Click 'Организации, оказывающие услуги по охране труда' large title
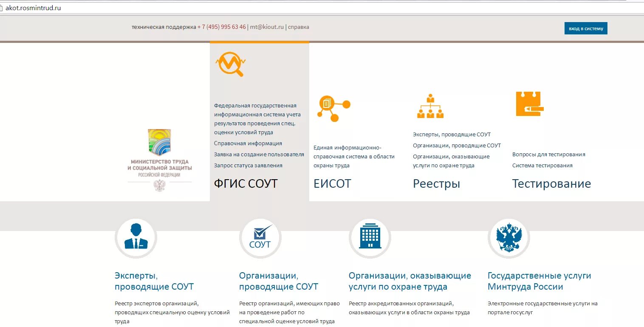The height and width of the screenshot is (327, 644). click(x=410, y=281)
